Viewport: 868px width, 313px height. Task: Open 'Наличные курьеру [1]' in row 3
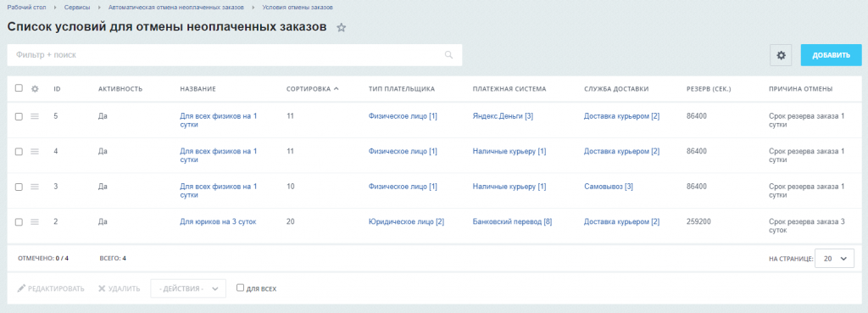coord(509,187)
